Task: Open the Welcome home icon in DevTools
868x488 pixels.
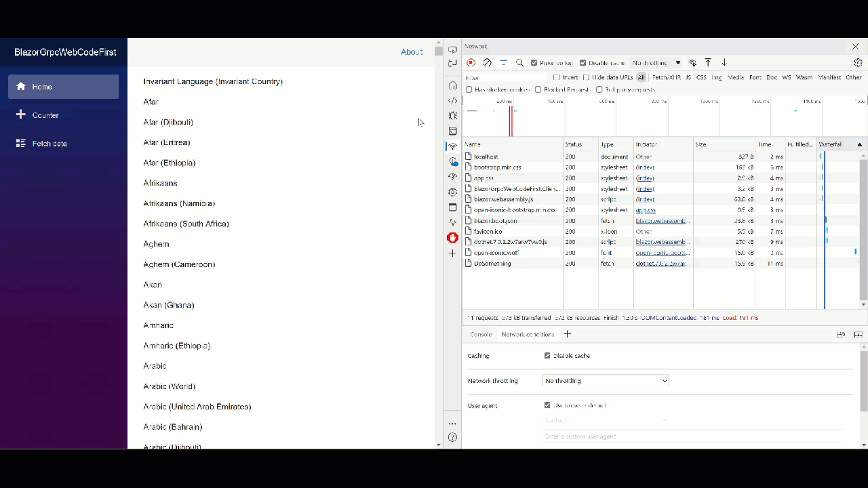Action: (452, 85)
